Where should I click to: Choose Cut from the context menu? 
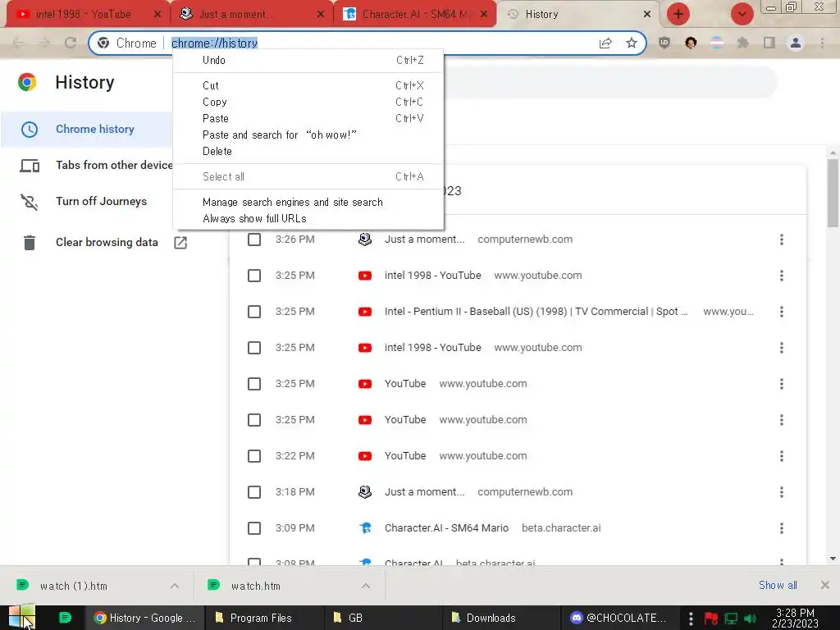pyautogui.click(x=308, y=85)
